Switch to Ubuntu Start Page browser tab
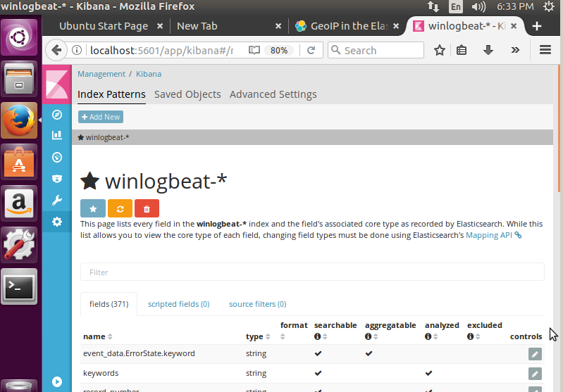Screen dimensions: 563x392 point(104,26)
